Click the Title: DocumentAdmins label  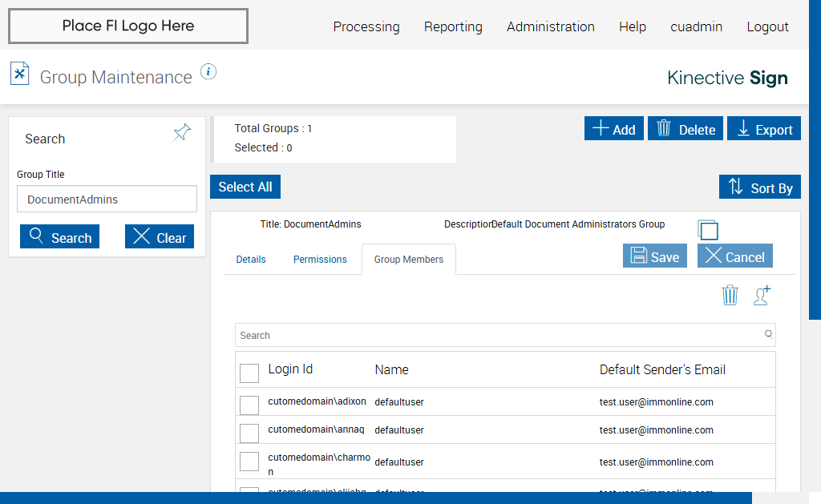[310, 224]
